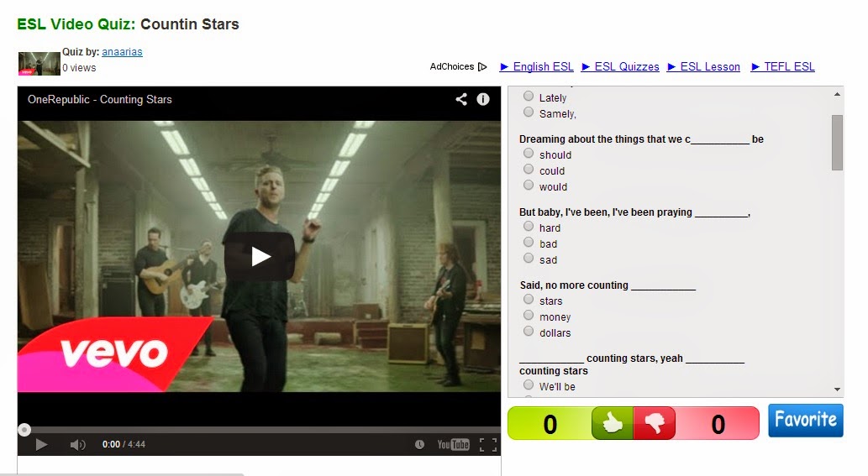Select the 'could' answer option
This screenshot has width=868, height=476.
[529, 170]
